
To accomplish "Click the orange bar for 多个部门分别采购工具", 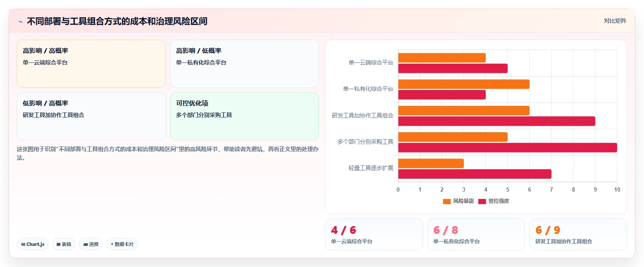I will click(453, 137).
